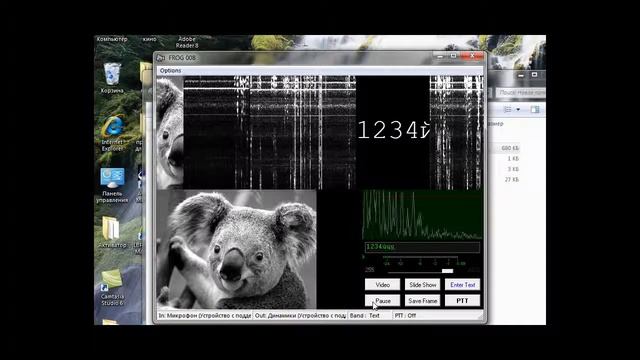Launch Camtasia Studio 6 shortcut

pos(112,287)
